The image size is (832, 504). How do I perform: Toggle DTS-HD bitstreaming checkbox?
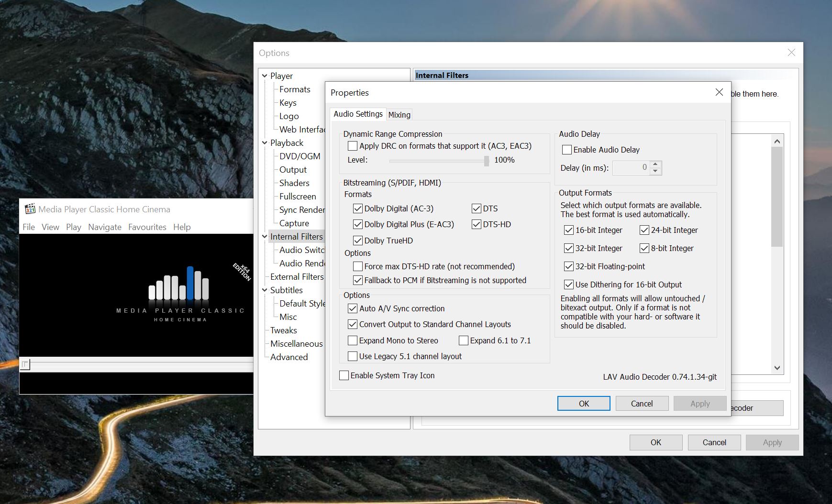pyautogui.click(x=477, y=224)
